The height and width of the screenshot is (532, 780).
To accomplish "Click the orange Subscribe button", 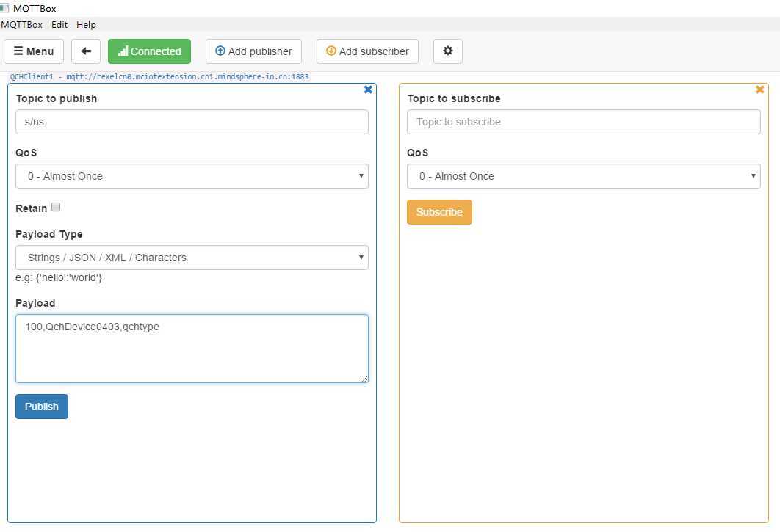I will pyautogui.click(x=439, y=212).
